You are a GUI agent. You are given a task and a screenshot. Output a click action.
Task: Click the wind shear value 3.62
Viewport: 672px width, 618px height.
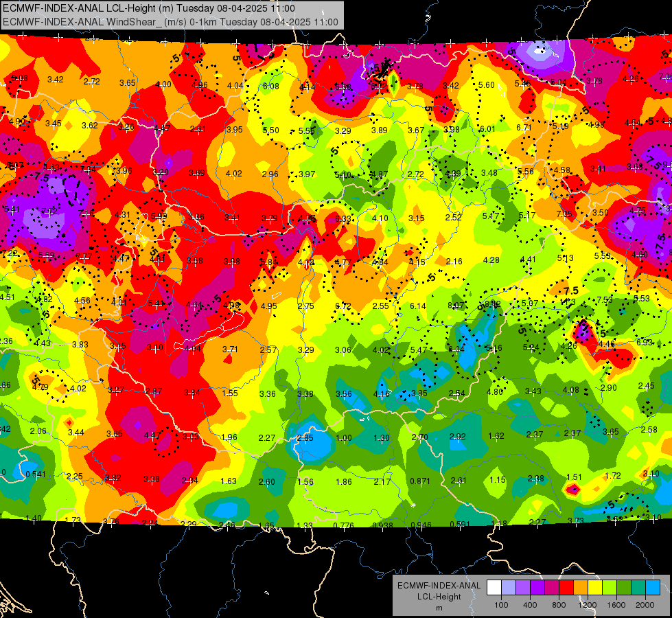tap(89, 125)
